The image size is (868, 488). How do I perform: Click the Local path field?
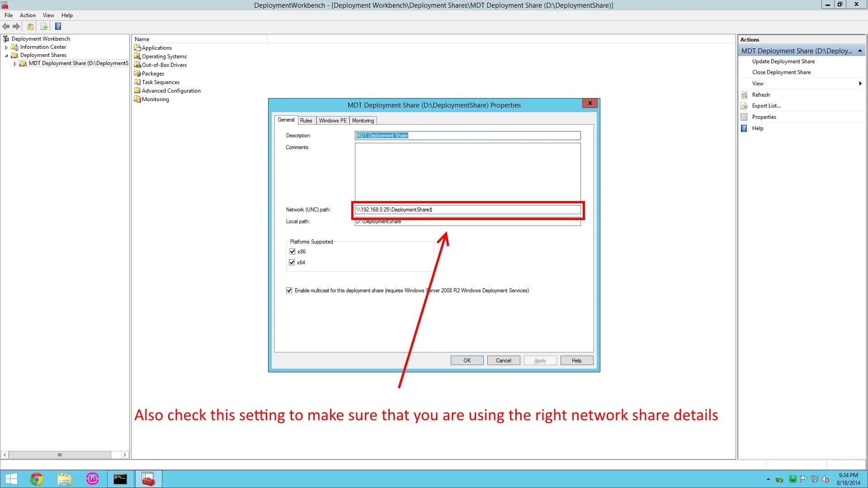[467, 221]
